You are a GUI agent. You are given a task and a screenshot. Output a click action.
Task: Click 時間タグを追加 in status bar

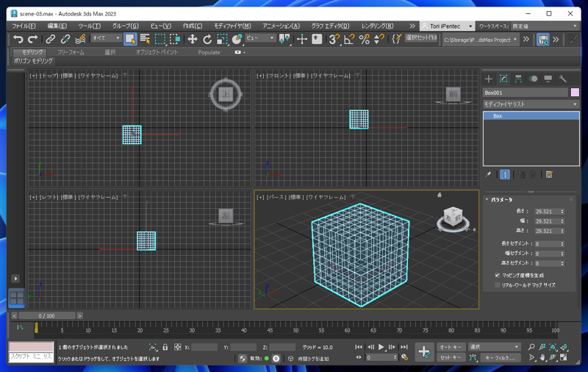click(313, 359)
